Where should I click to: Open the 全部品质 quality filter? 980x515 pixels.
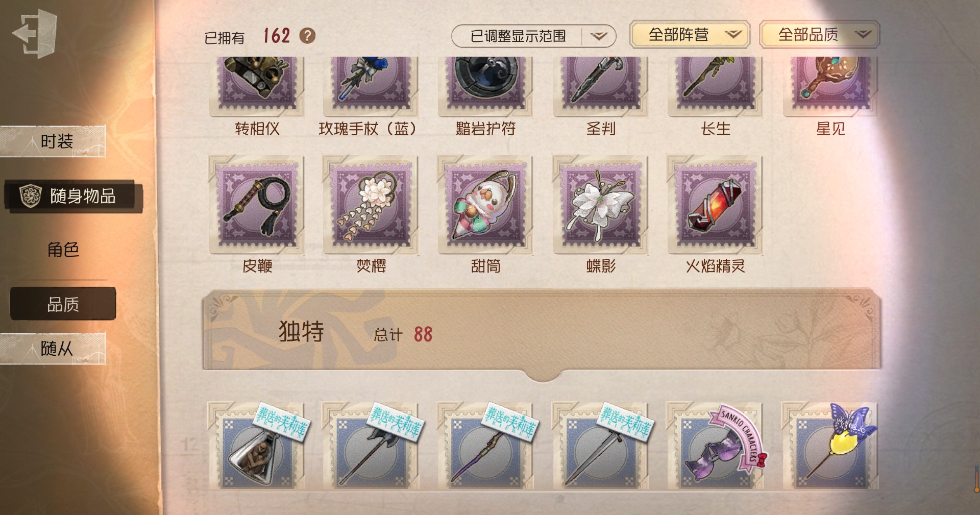point(819,35)
